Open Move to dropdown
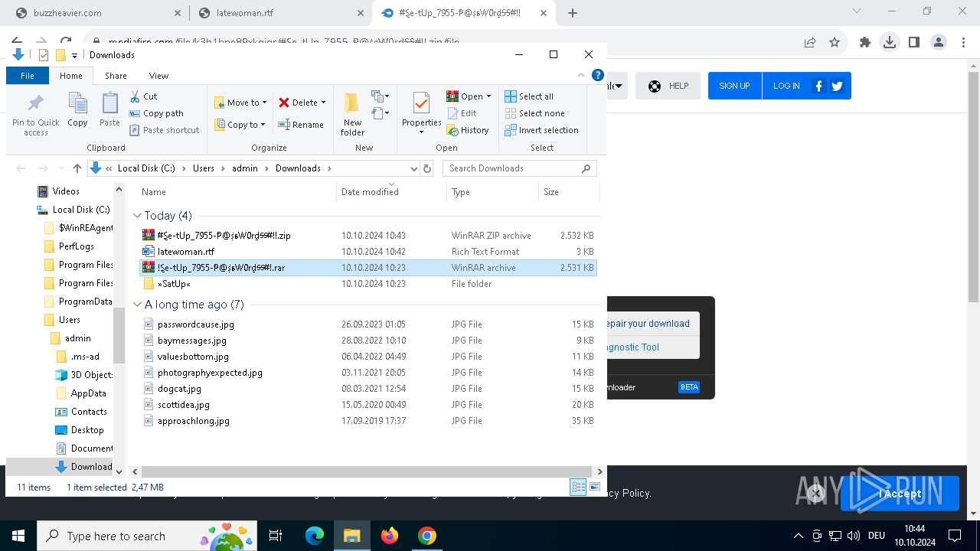The width and height of the screenshot is (980, 551). click(x=240, y=103)
